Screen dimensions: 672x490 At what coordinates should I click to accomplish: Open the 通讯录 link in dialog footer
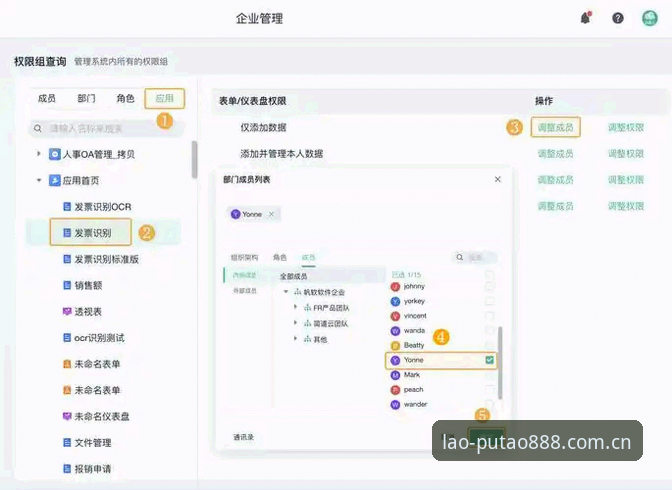click(x=243, y=437)
